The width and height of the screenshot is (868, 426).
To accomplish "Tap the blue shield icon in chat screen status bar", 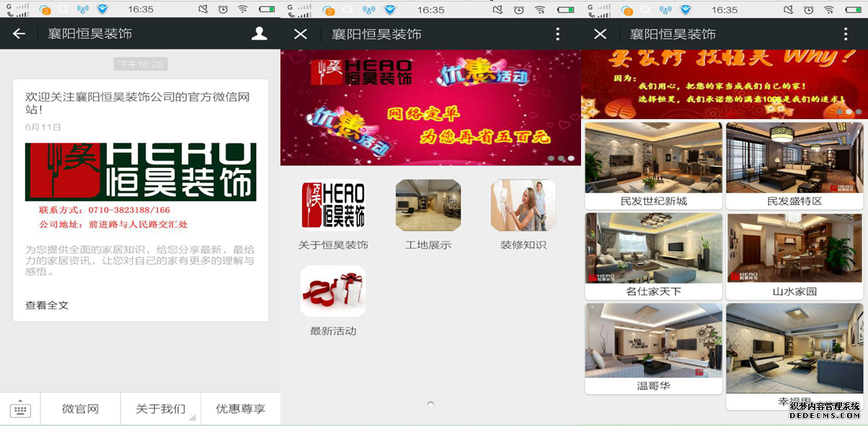I will 102,9.
